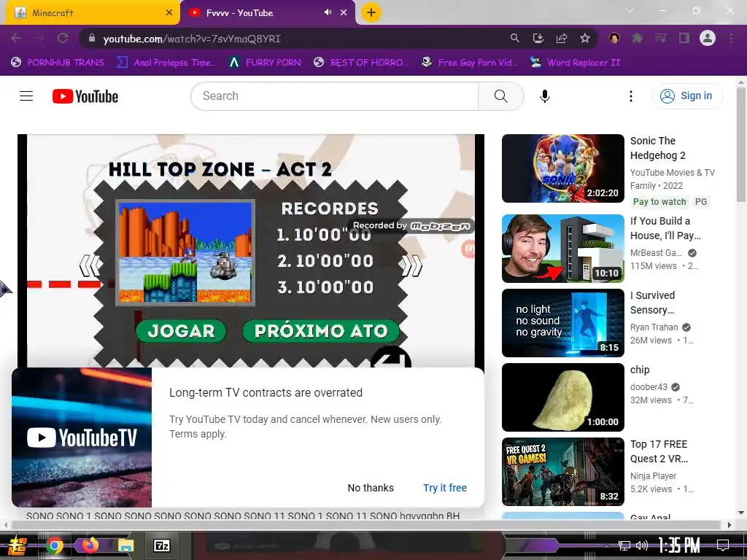Open Chrome from the taskbar
747x560 pixels.
click(x=55, y=545)
